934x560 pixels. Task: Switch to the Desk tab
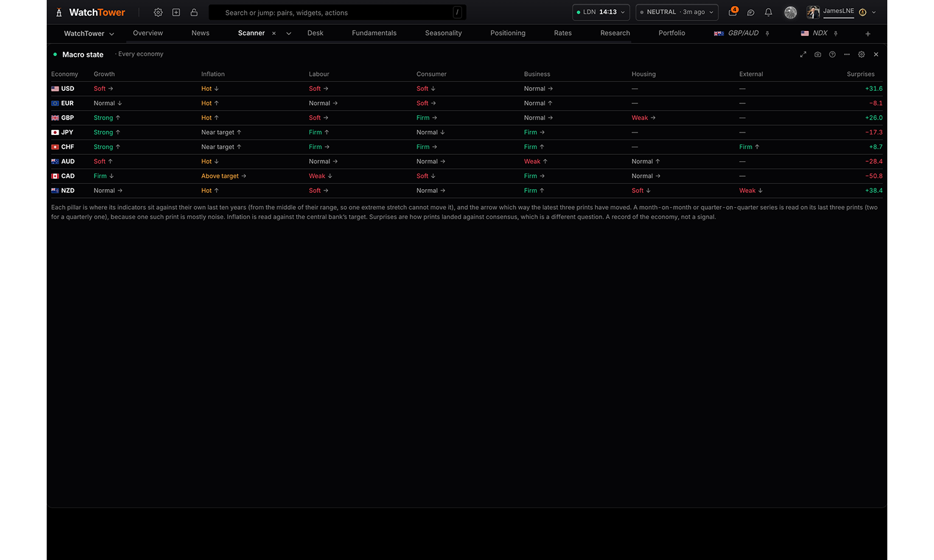point(316,33)
